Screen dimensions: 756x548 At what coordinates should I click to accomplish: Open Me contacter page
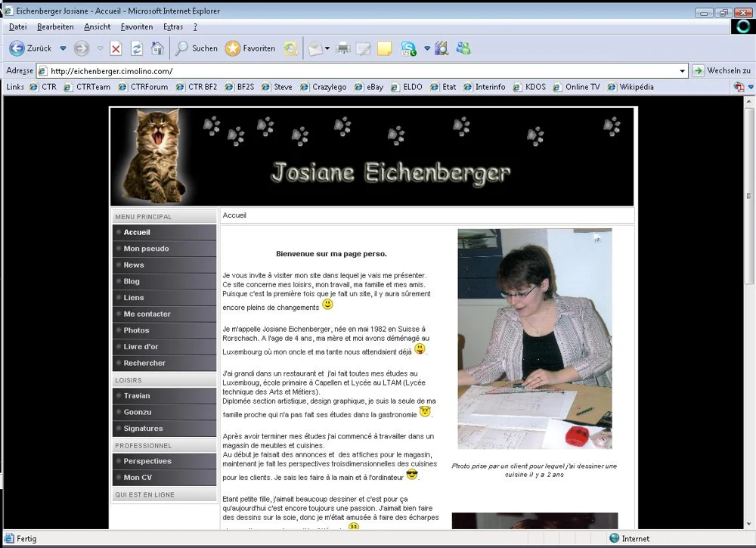point(164,314)
